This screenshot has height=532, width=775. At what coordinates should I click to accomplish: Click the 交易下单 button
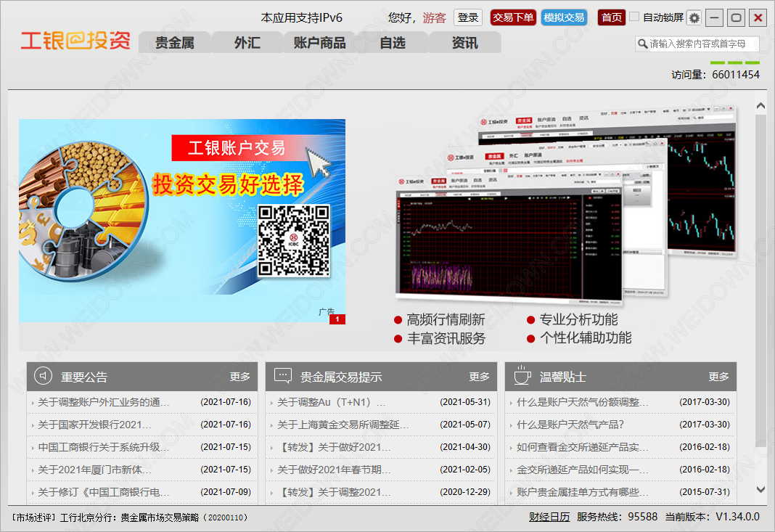(513, 18)
